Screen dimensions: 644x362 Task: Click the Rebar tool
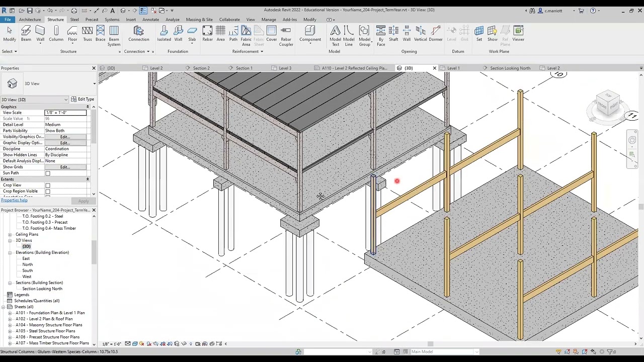(207, 34)
